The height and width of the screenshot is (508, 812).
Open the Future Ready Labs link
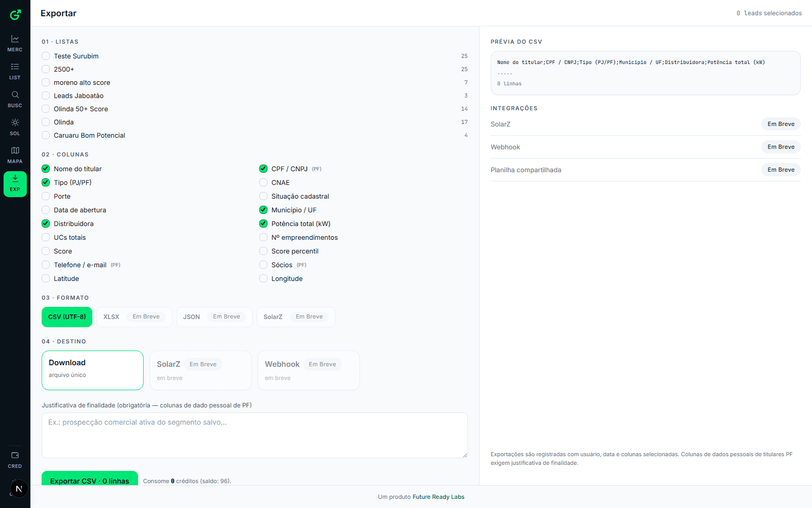click(438, 497)
